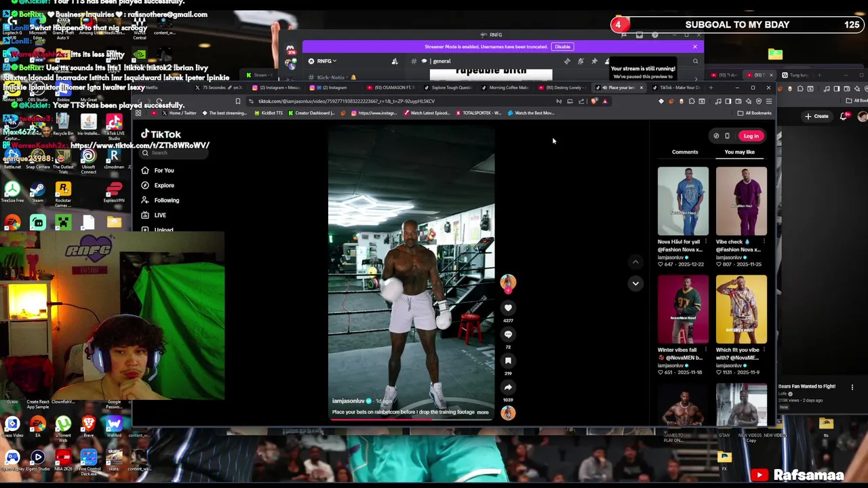The width and height of the screenshot is (868, 488).
Task: Switch to the Destroy Lonely browser tab
Action: coord(563,87)
